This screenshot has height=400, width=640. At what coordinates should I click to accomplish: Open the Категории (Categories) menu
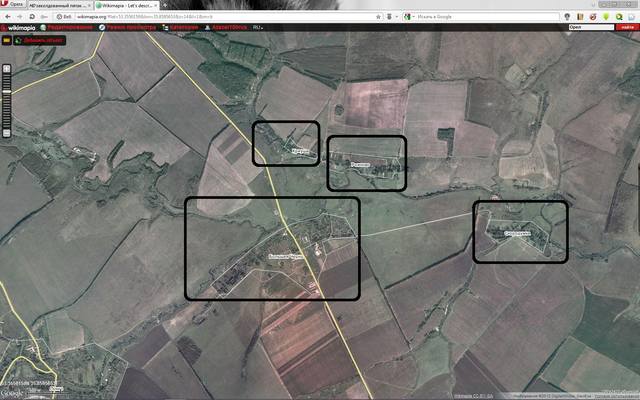(x=187, y=27)
